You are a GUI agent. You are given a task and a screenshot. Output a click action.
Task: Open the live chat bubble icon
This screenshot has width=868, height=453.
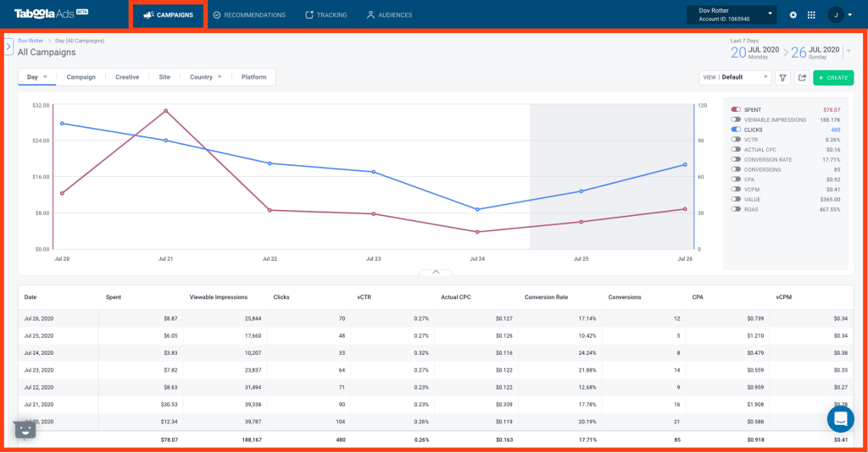[x=840, y=419]
